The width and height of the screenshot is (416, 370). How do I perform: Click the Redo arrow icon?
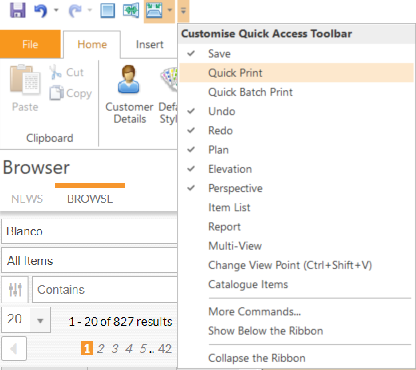pos(75,10)
